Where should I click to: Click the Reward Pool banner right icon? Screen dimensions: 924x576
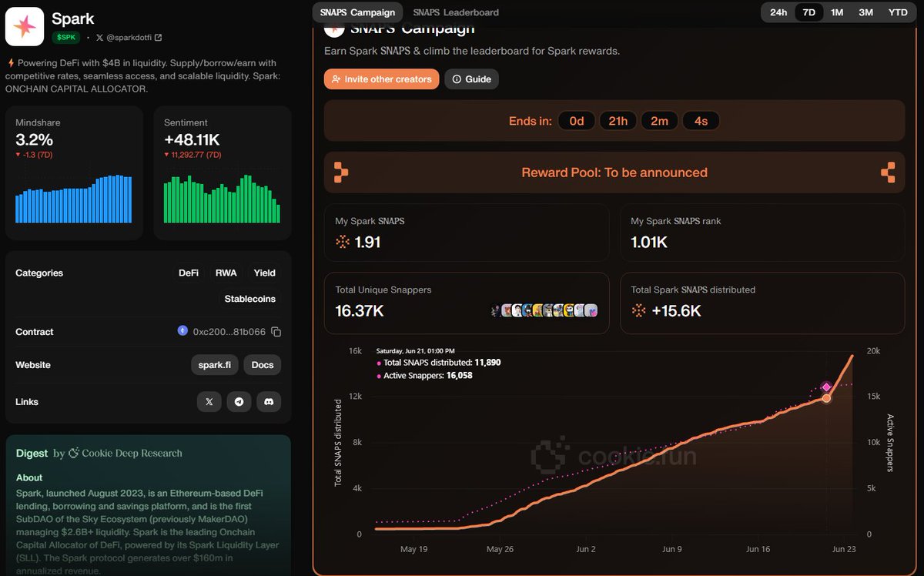pyautogui.click(x=888, y=172)
